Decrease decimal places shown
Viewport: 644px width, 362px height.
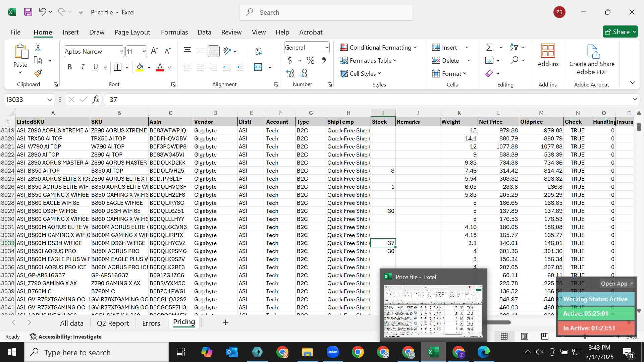coord(303,73)
